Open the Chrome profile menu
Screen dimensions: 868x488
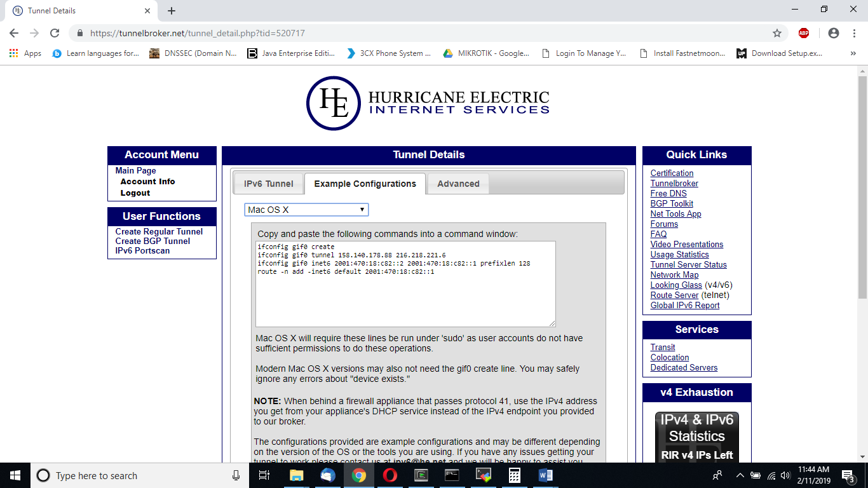click(x=834, y=33)
